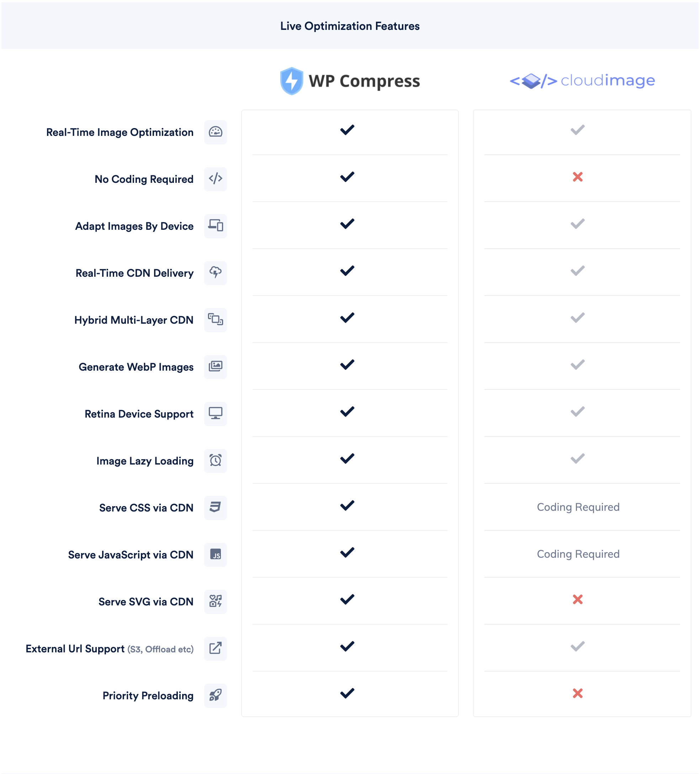Viewport: 700px width, 774px height.
Task: Click the Generate WebP Images icon
Action: tap(216, 367)
